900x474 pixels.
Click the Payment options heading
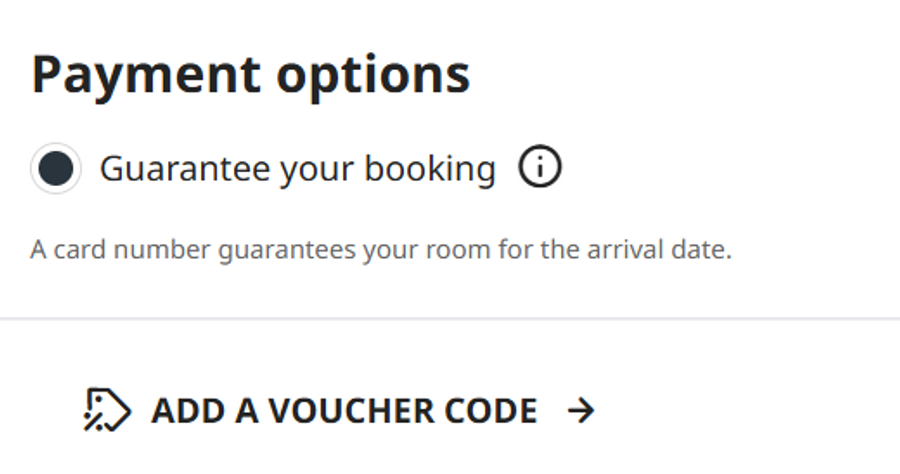(250, 75)
